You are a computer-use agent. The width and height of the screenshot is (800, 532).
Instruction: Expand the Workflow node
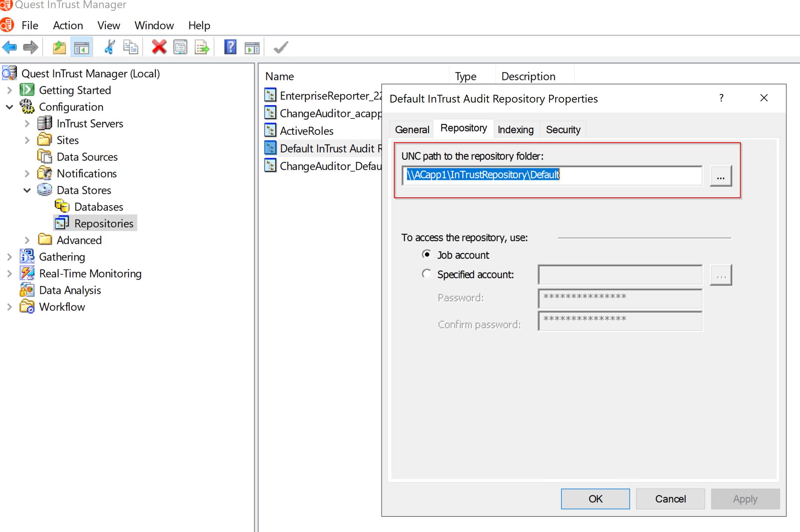(10, 307)
